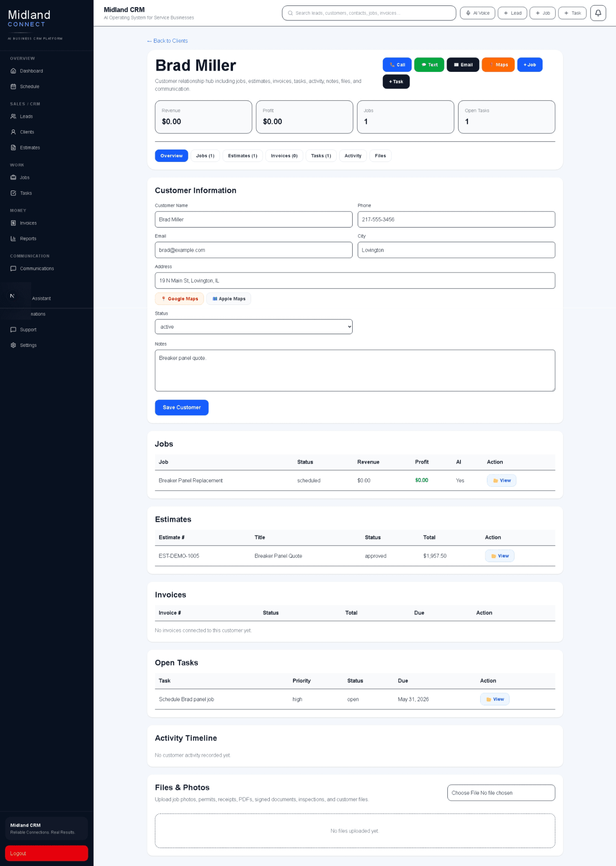The image size is (616, 866).
Task: Switch to the Activity tab
Action: click(353, 156)
